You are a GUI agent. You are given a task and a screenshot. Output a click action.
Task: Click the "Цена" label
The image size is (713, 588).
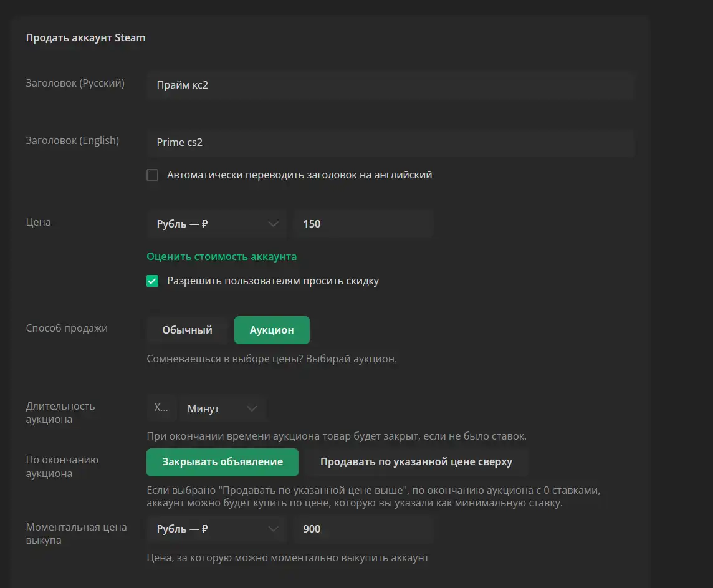[38, 223]
